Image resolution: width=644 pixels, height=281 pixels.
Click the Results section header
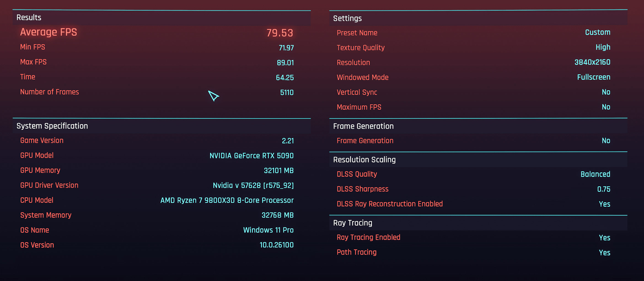(x=29, y=18)
